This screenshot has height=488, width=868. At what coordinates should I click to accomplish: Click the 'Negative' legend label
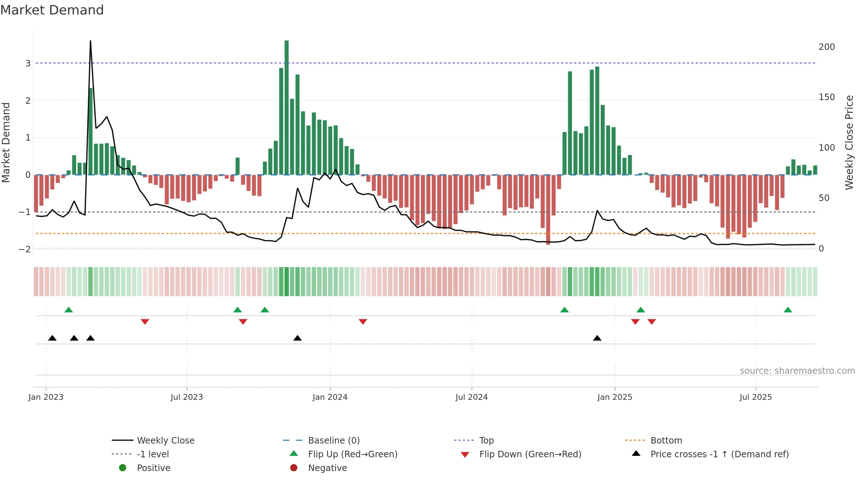pyautogui.click(x=327, y=468)
